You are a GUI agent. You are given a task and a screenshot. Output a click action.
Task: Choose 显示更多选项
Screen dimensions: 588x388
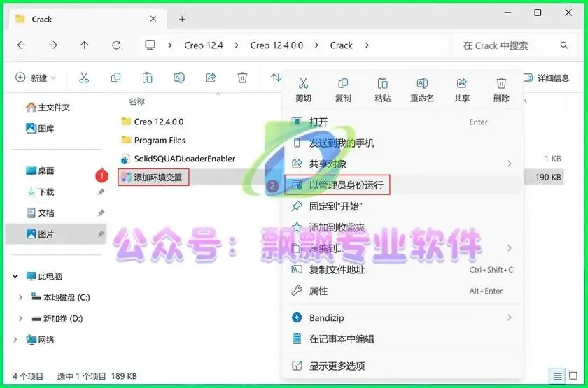pos(402,366)
